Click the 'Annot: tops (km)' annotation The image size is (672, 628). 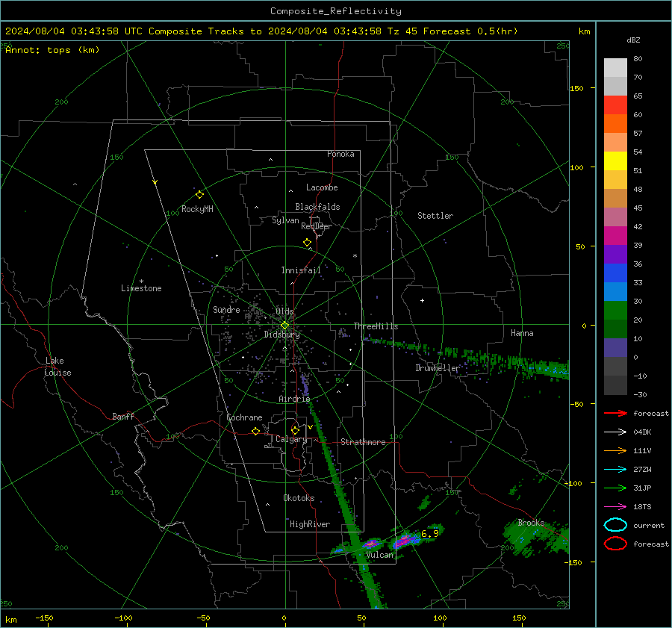[52, 50]
